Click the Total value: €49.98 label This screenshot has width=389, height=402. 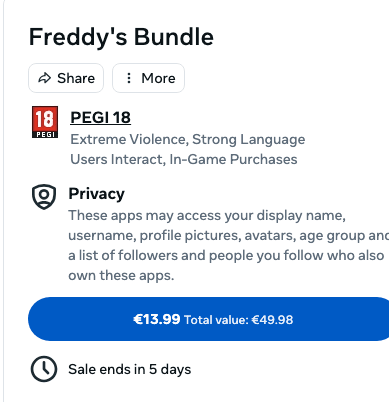(x=239, y=320)
